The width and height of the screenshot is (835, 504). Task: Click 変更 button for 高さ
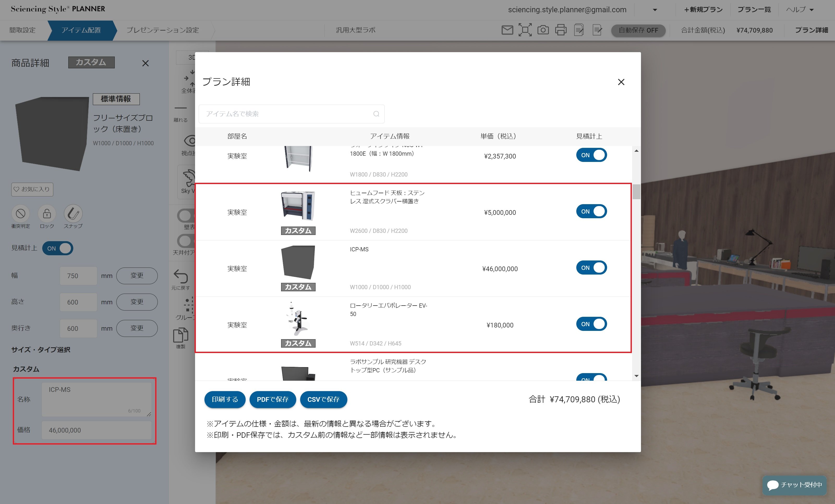click(x=137, y=302)
